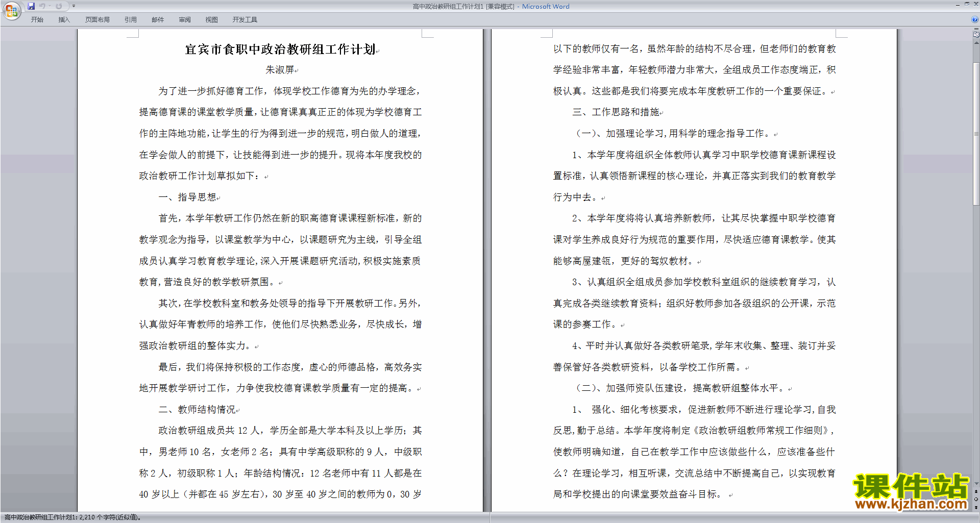Open the 开始 ribbon tab
Viewport: 980px width, 523px height.
pos(37,20)
